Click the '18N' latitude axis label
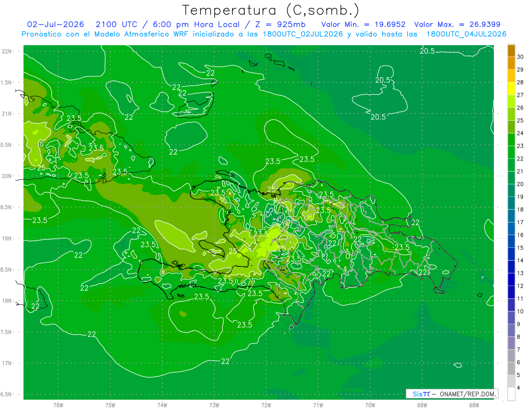Image resolution: width=532 pixels, height=411 pixels. [7, 301]
